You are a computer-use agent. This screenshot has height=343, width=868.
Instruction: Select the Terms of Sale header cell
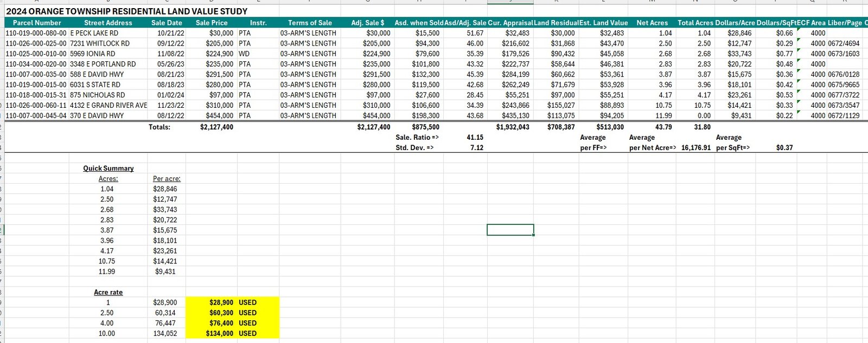(x=309, y=23)
